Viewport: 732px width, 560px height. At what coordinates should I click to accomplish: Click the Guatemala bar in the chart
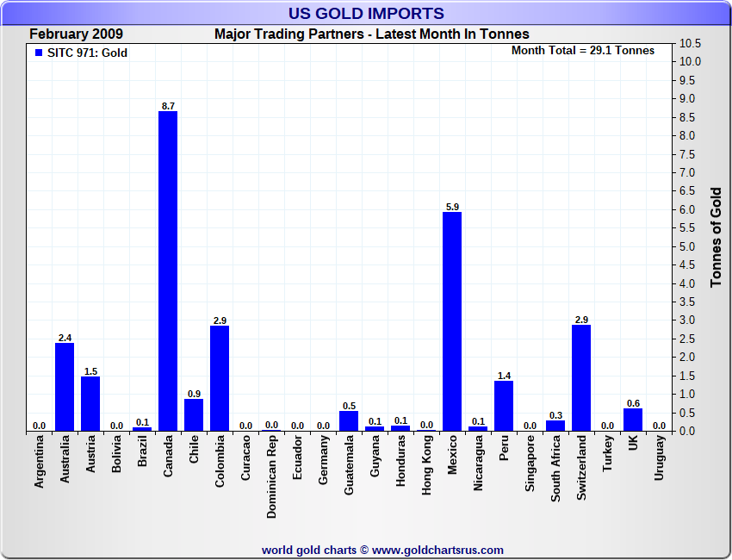349,420
